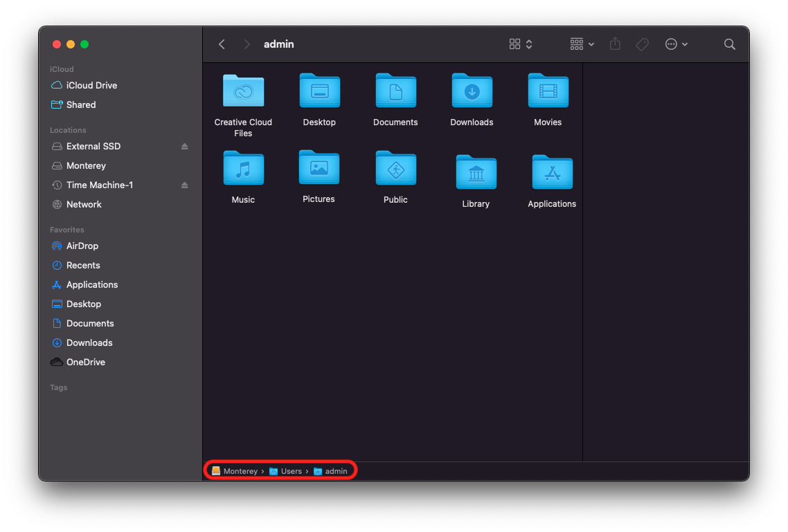Go back with the back arrow

point(222,44)
